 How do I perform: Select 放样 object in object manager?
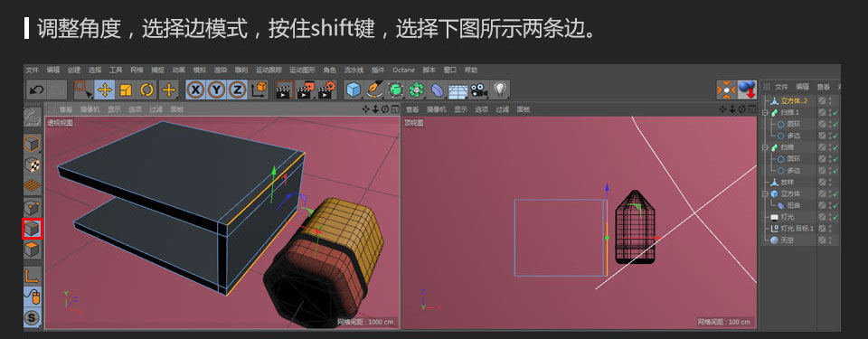click(788, 183)
